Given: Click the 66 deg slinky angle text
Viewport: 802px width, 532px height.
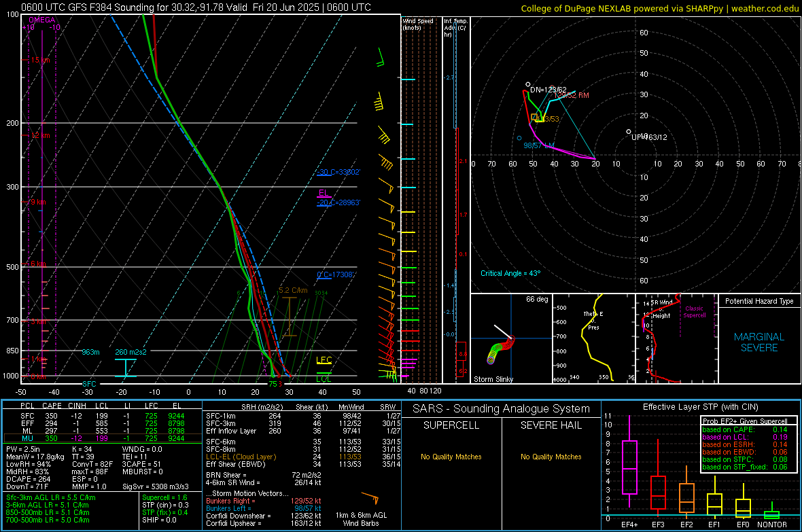Looking at the screenshot, I should [x=537, y=299].
